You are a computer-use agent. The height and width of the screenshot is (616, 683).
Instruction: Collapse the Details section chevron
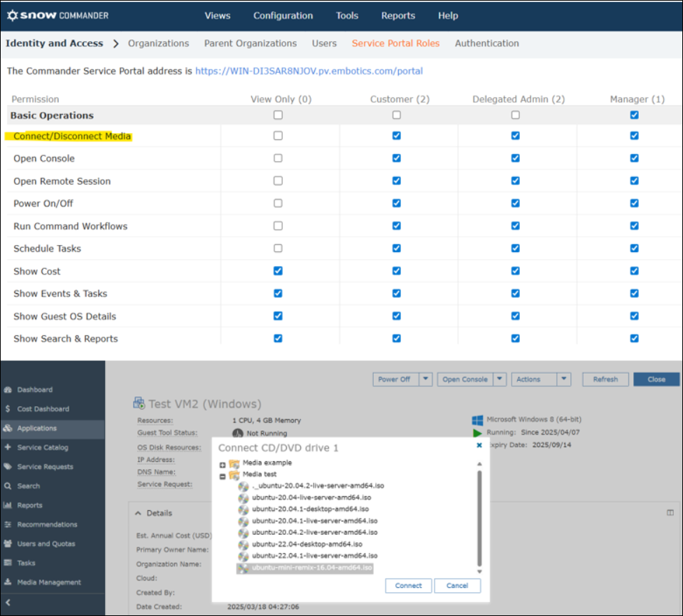(x=138, y=513)
